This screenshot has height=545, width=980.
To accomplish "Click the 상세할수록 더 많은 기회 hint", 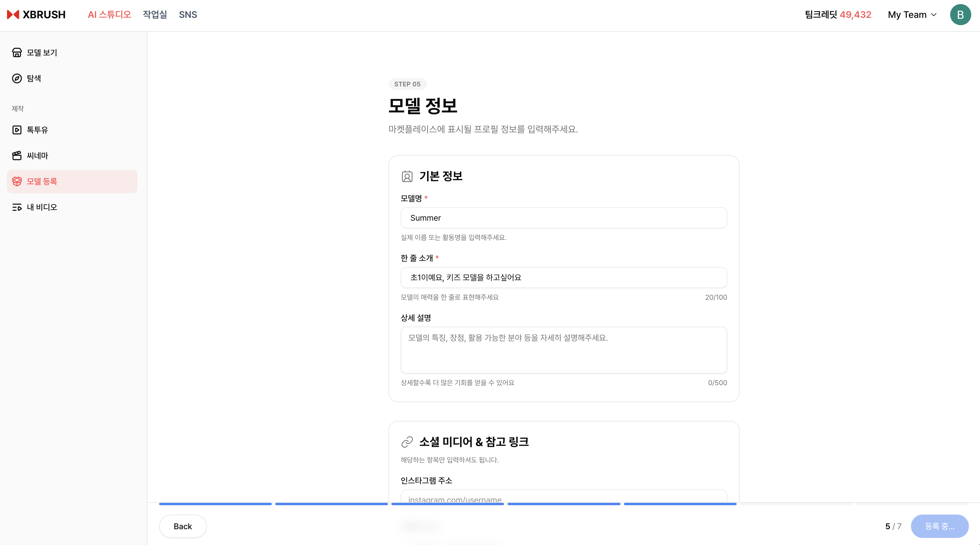I will point(457,383).
